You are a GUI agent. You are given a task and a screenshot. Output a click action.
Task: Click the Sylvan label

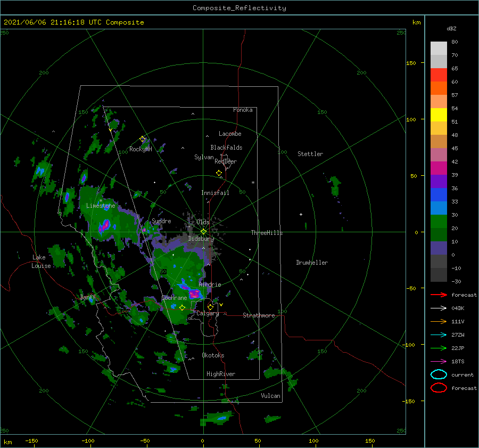pos(204,157)
